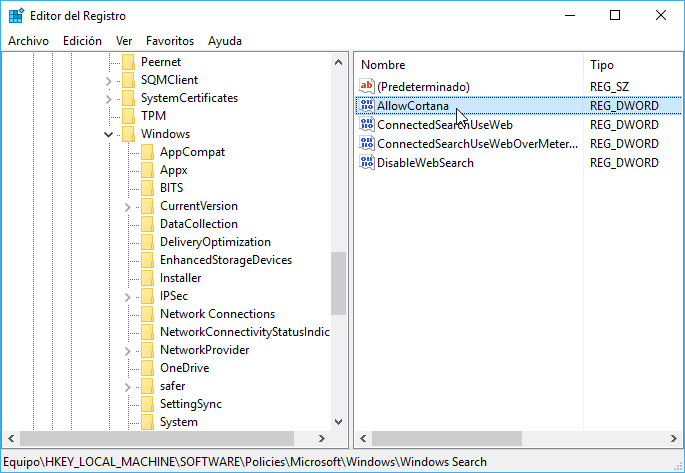Click the values pane right scroll arrow
The width and height of the screenshot is (685, 473).
pos(673,438)
